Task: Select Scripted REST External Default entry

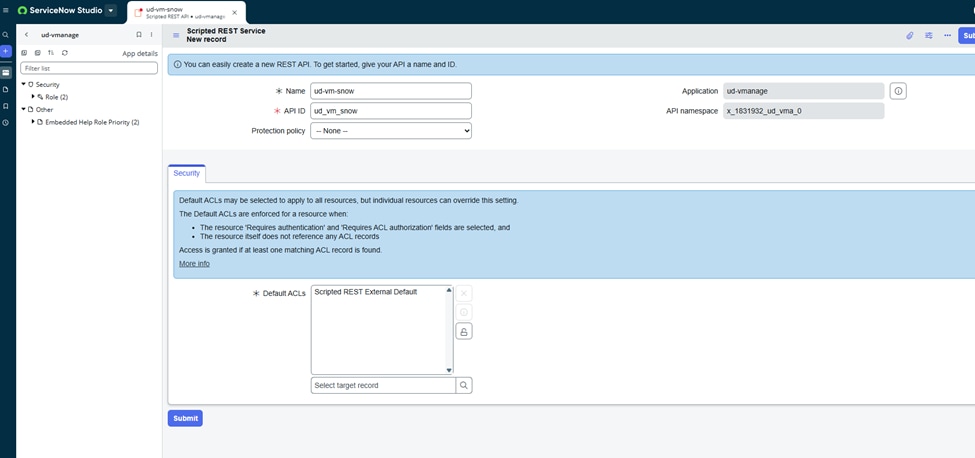Action: pyautogui.click(x=366, y=291)
